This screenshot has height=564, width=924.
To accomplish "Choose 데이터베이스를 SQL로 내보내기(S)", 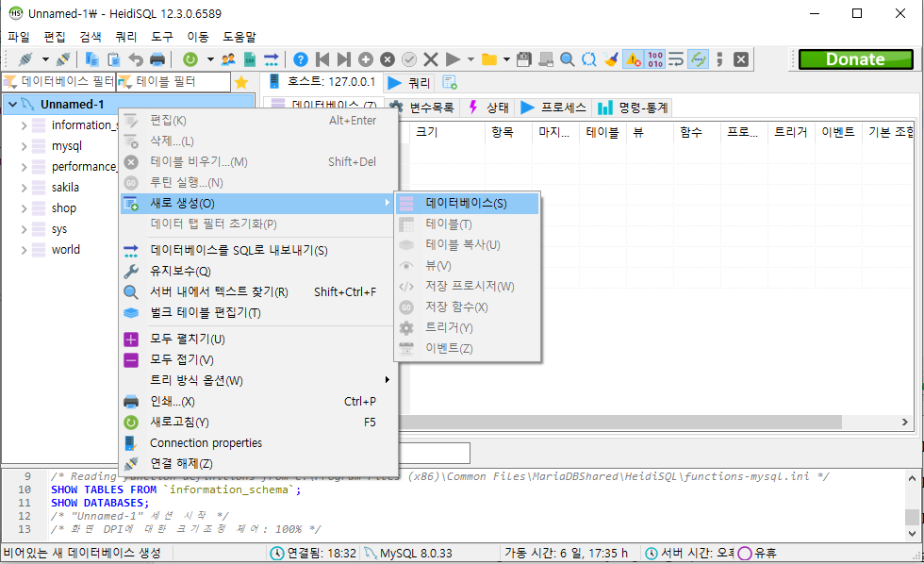I will pos(257,251).
